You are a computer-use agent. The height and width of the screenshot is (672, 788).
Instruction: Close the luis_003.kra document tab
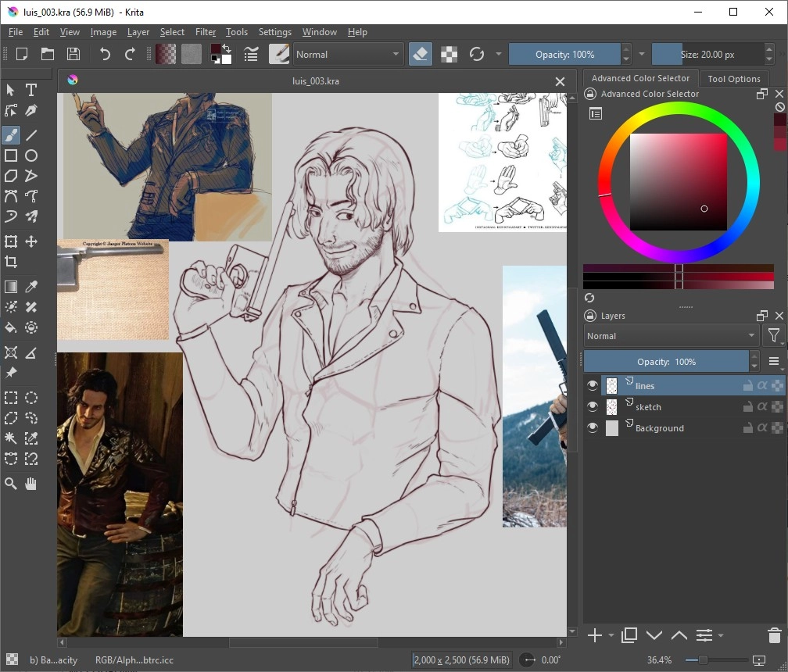pos(560,81)
